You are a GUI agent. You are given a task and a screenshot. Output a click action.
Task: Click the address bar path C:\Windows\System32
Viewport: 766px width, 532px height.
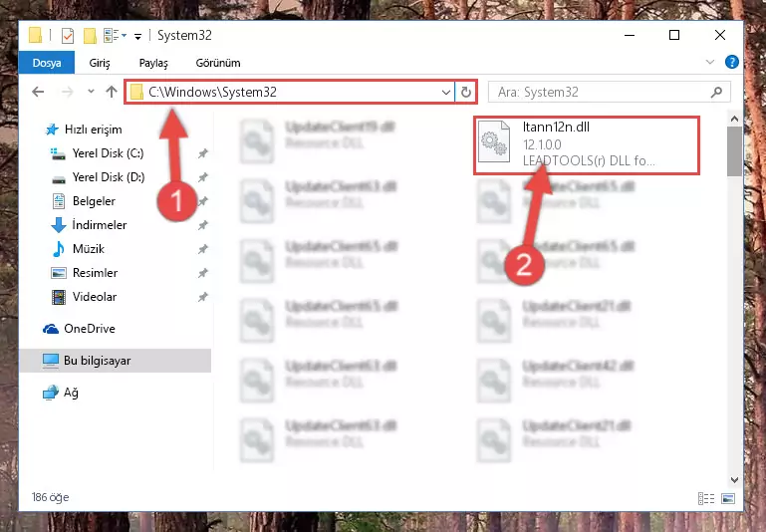pos(212,92)
